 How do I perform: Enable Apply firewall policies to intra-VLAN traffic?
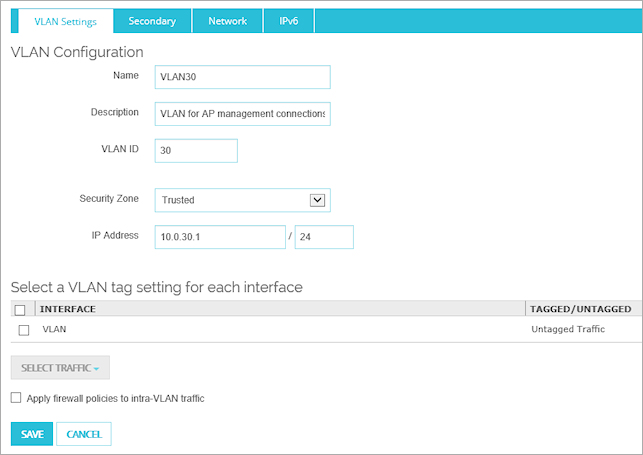click(16, 398)
